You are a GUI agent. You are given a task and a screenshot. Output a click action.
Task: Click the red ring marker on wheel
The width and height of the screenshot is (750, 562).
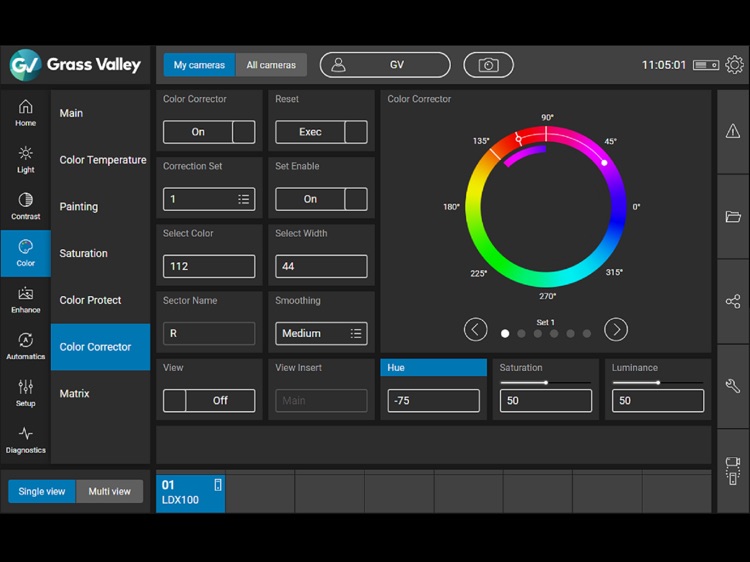[518, 139]
